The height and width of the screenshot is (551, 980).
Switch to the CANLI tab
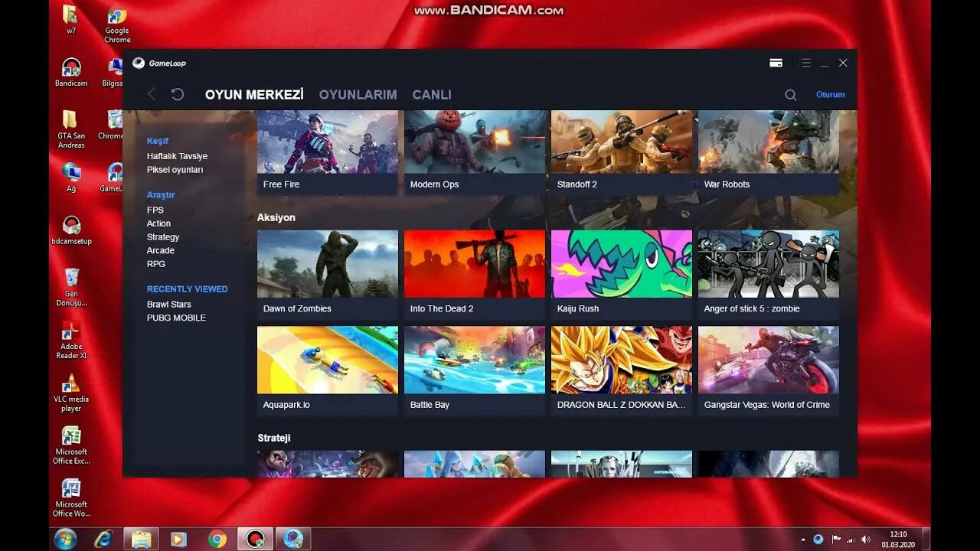[x=431, y=94]
